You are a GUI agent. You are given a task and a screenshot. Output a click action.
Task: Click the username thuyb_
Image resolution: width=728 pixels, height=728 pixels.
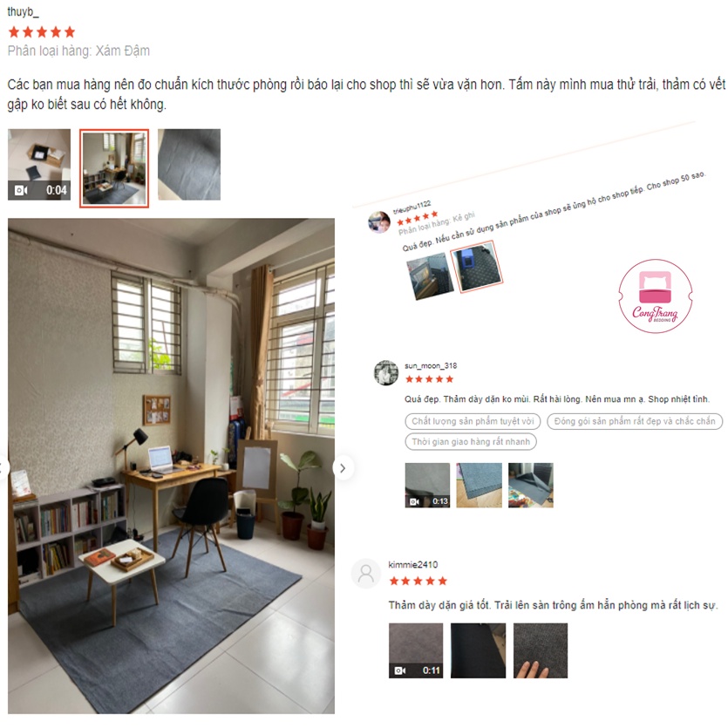tap(23, 11)
